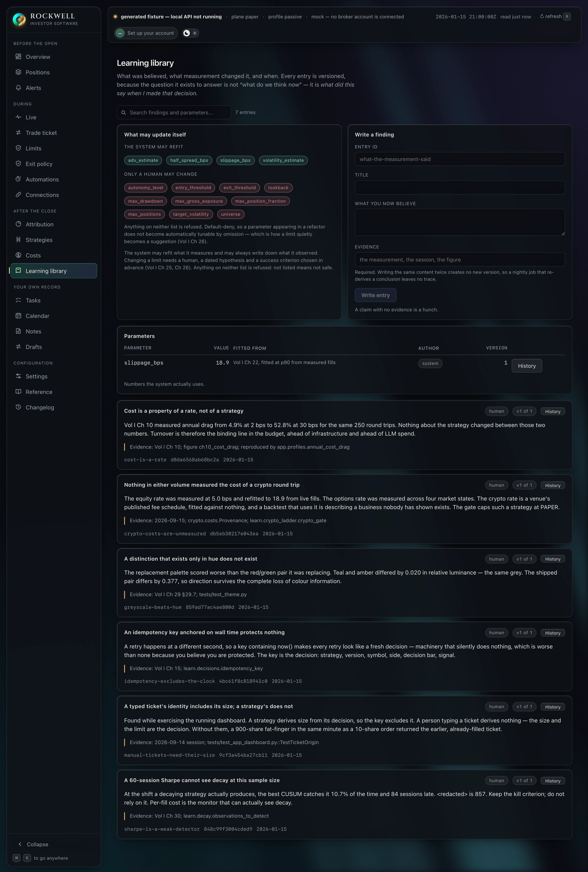This screenshot has height=872, width=588.
Task: Open the Overview page icon in sidebar
Action: (x=18, y=57)
